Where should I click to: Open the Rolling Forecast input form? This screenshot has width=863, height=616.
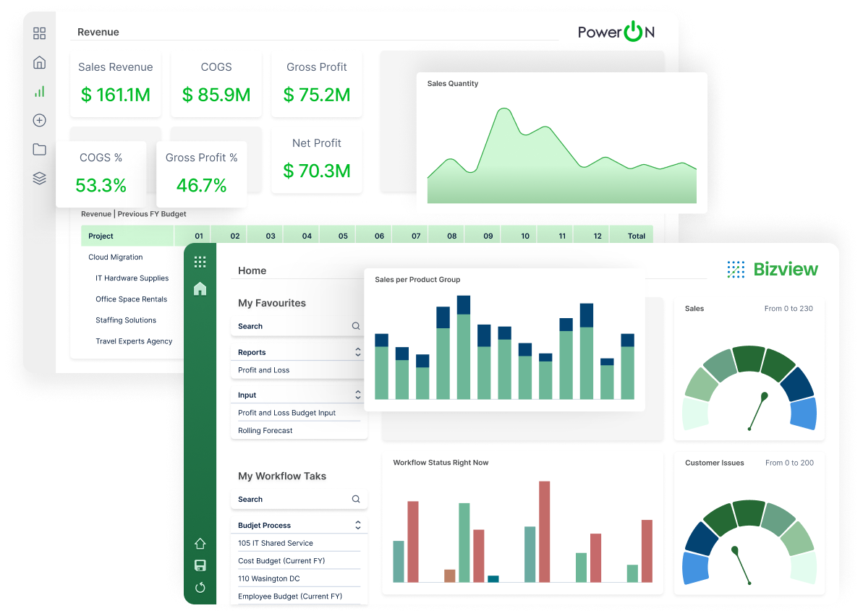pos(265,430)
